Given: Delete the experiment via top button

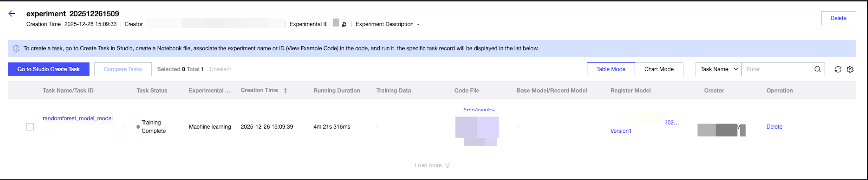Looking at the screenshot, I should click(x=838, y=18).
